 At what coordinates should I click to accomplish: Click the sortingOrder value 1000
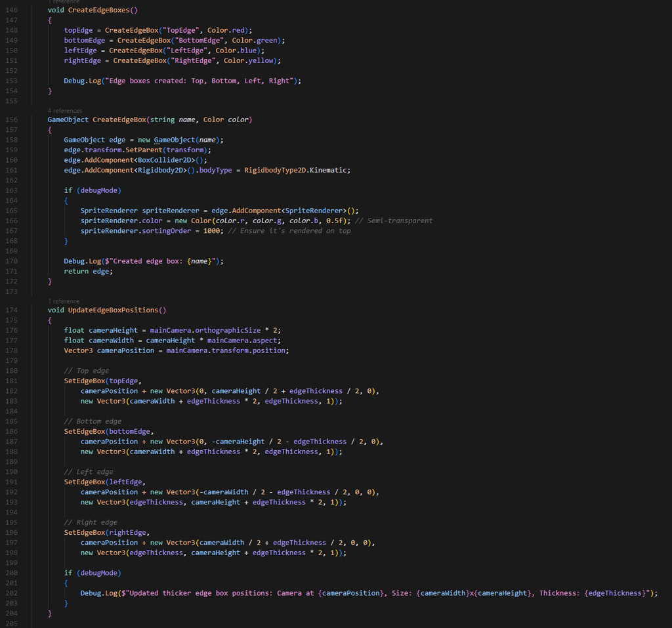tap(211, 230)
